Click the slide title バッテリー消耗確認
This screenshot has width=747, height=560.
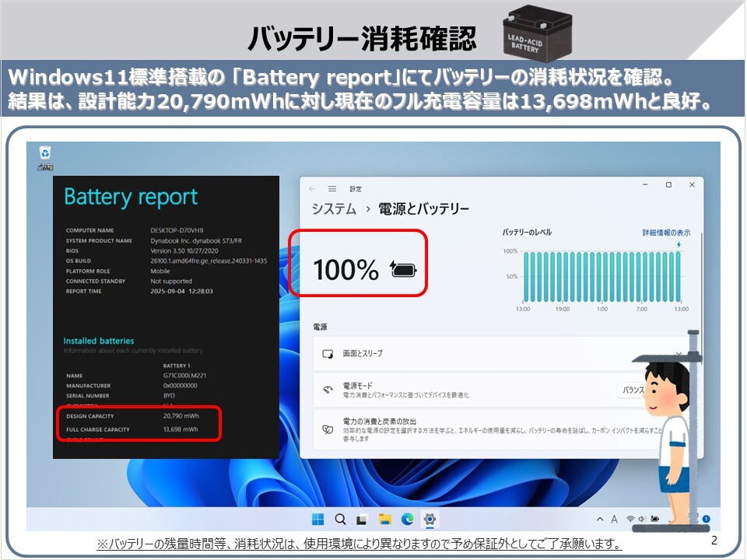click(362, 37)
